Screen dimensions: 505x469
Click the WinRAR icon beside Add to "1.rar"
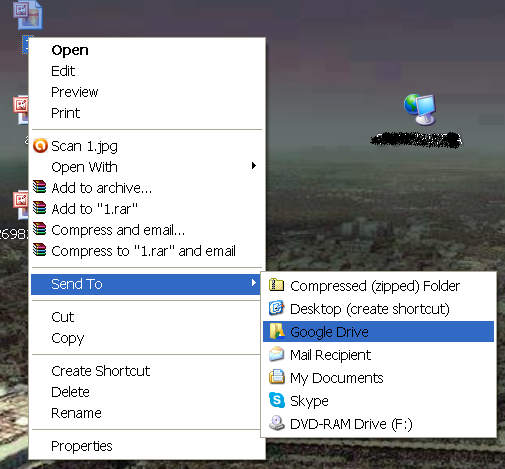coord(40,208)
